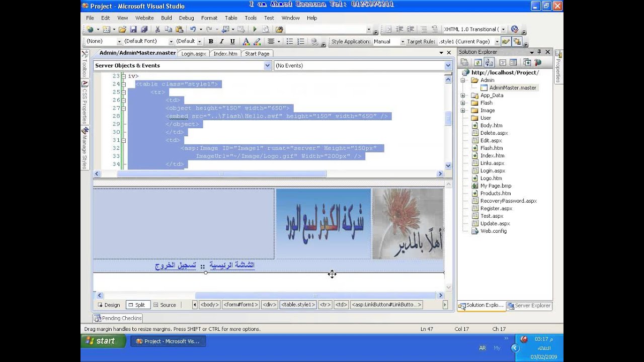Open the XHTML 1.0 Transitional schema dropdown
This screenshot has height=362, width=644.
[x=503, y=29]
